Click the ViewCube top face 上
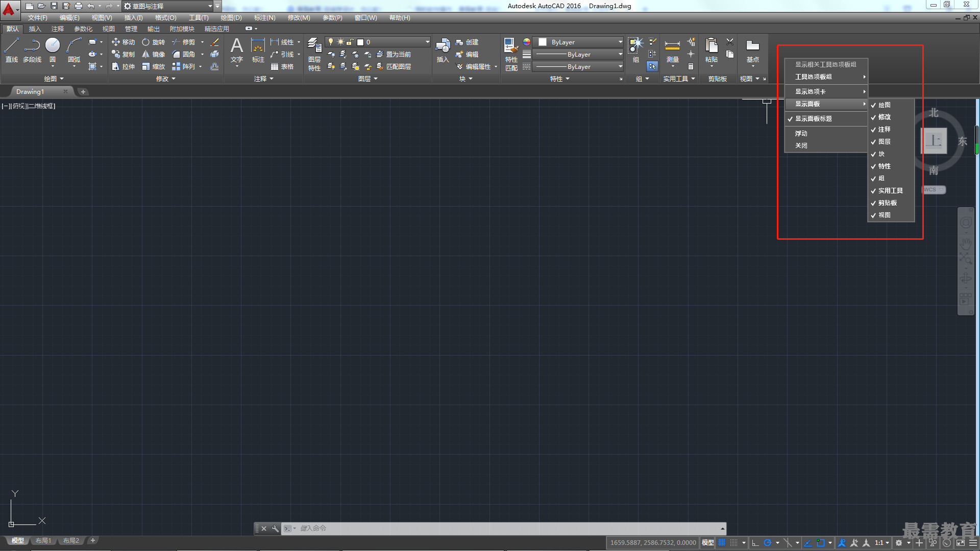Viewport: 980px width, 551px height. tap(934, 141)
